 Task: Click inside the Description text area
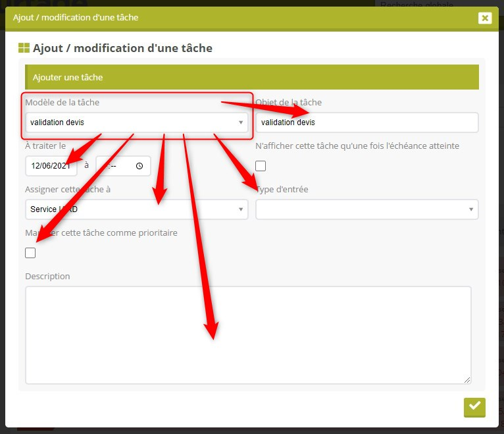point(248,335)
